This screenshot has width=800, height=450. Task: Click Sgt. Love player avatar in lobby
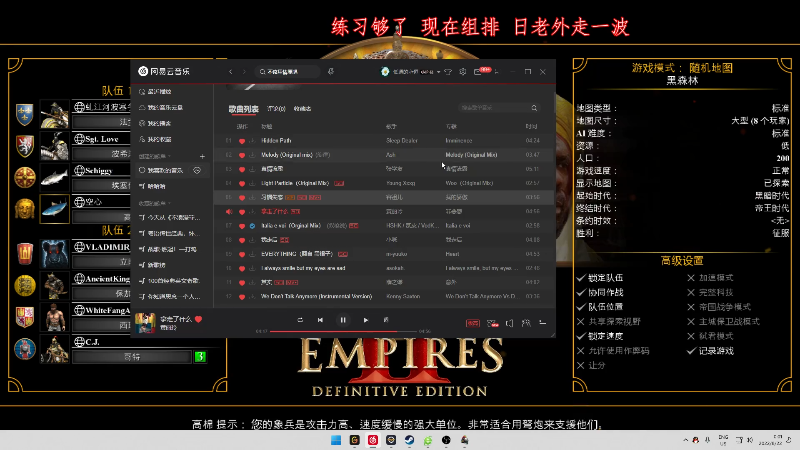point(55,146)
